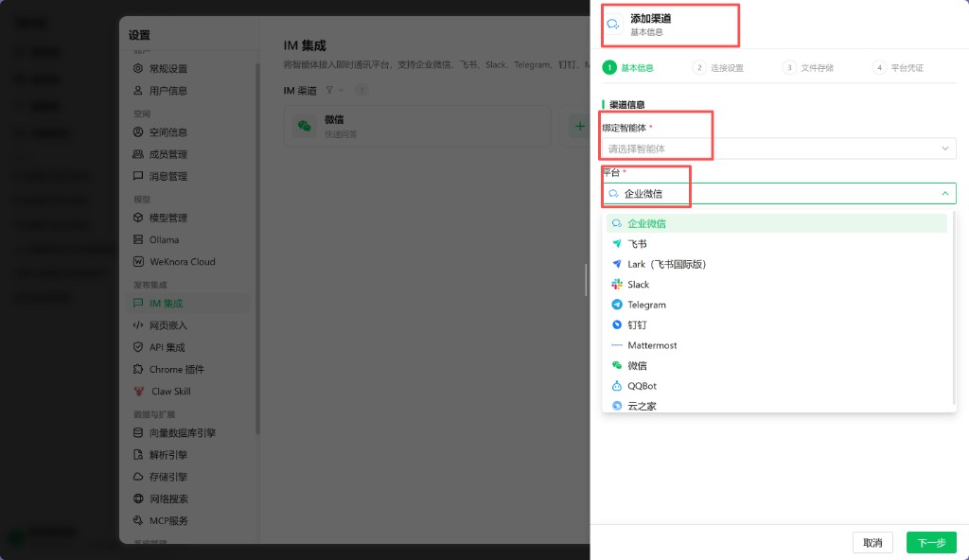The height and width of the screenshot is (560, 969).
Task: Open 向量数据库引擎 settings
Action: pos(188,433)
